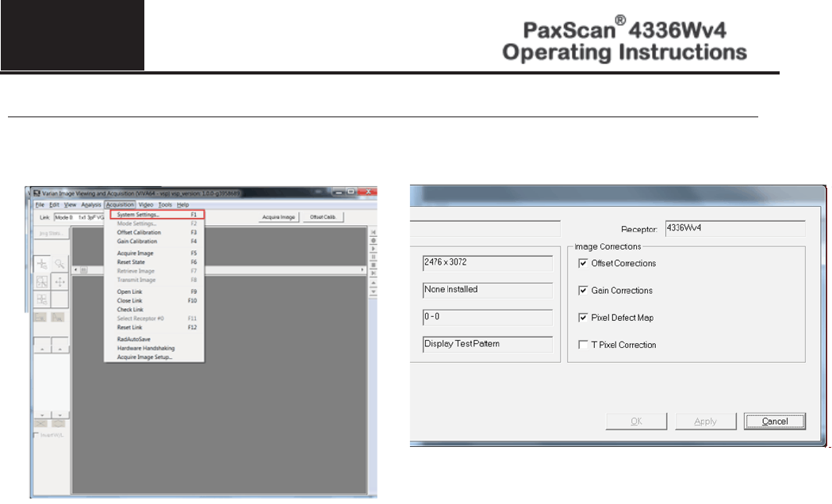Toggle the Pixel Defect Map checkbox
Viewport: 832px width, 504px height.
(583, 318)
